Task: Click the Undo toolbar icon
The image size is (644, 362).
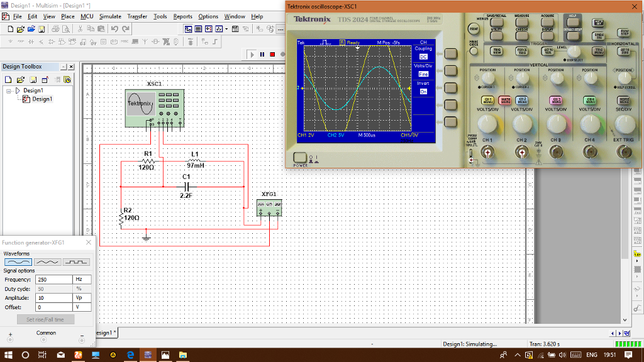Action: [x=115, y=30]
